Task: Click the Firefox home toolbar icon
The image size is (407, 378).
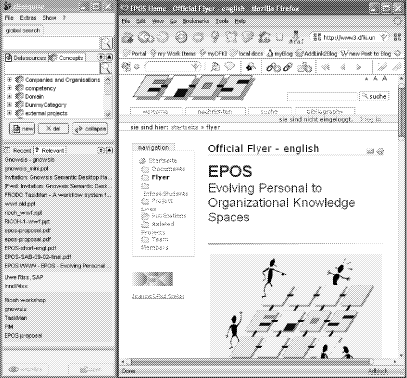Action: [265, 37]
